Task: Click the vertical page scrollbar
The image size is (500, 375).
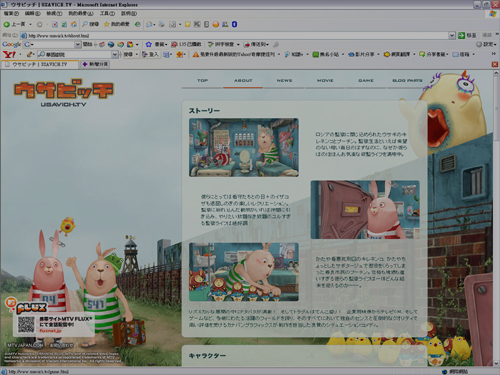Action: click(x=496, y=218)
